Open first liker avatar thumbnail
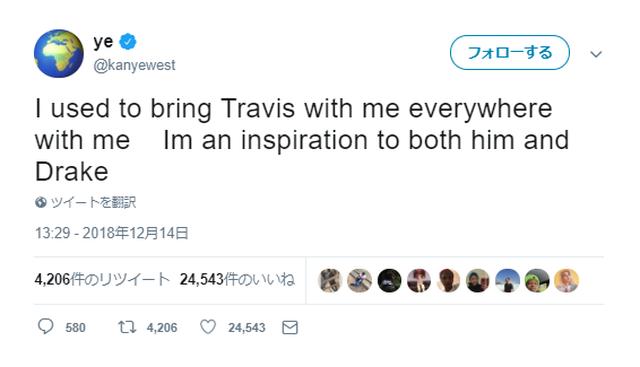This screenshot has width=640, height=367. 330,280
